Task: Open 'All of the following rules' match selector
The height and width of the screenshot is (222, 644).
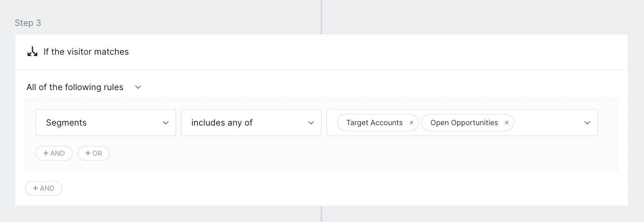Action: click(x=84, y=87)
